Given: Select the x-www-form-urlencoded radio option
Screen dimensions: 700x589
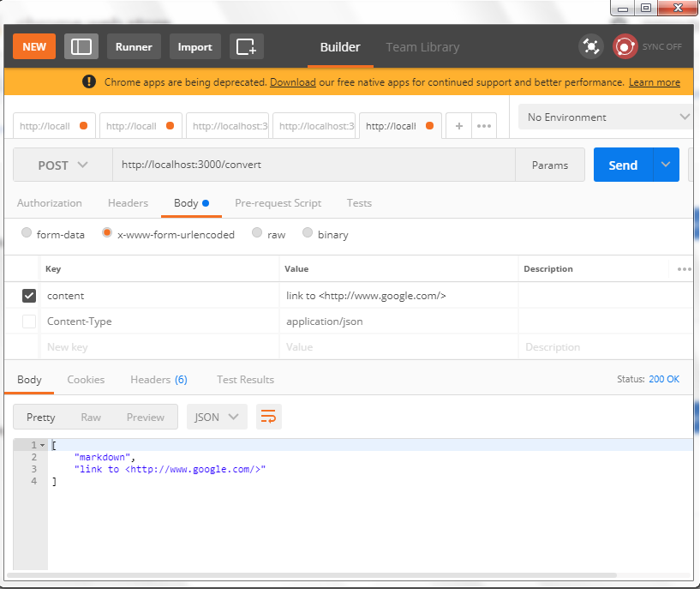Looking at the screenshot, I should point(107,232).
